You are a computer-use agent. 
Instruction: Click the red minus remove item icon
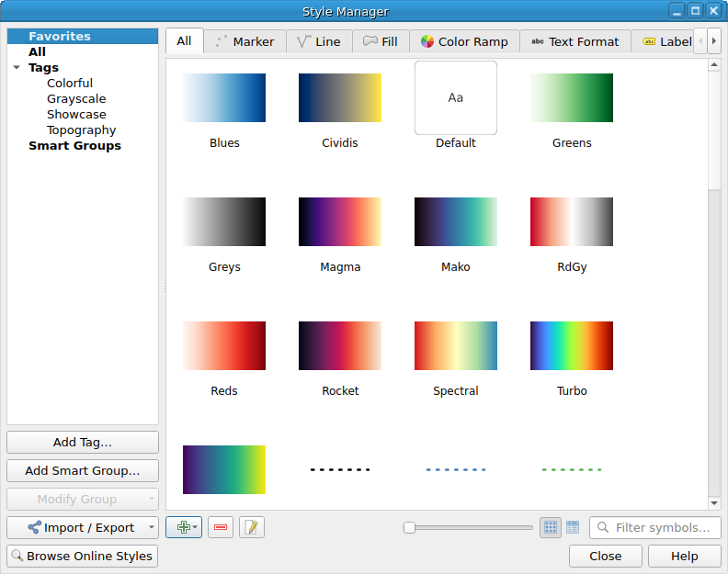[x=221, y=527]
